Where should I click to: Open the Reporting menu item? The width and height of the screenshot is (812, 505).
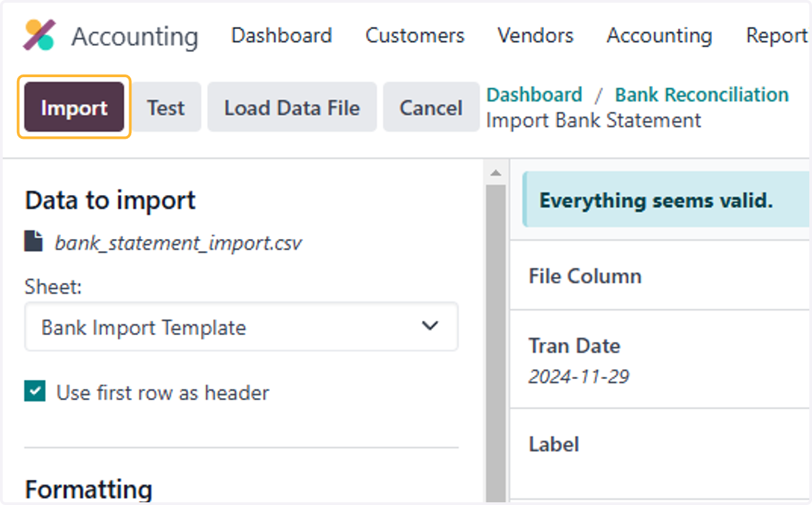tap(777, 35)
